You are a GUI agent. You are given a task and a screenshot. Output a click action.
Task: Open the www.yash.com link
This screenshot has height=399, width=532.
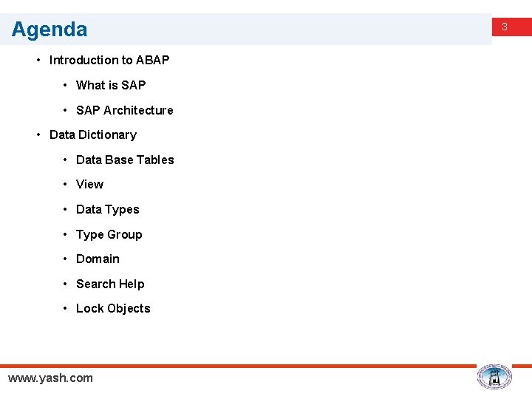[x=50, y=378]
